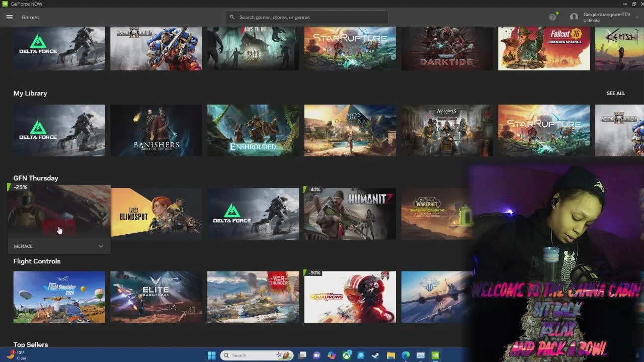
Task: Open World of Warcraft Burning Crusade Classic tile
Action: coord(436,214)
